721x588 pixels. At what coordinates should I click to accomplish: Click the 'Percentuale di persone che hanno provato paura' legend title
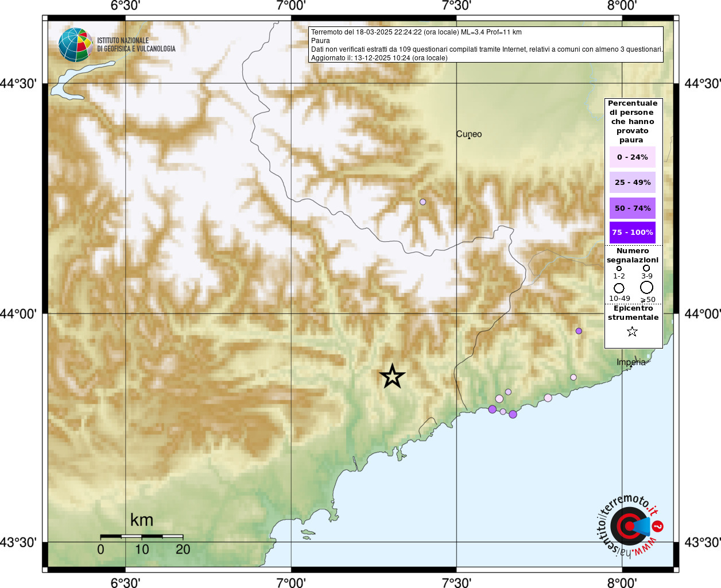[x=633, y=122]
